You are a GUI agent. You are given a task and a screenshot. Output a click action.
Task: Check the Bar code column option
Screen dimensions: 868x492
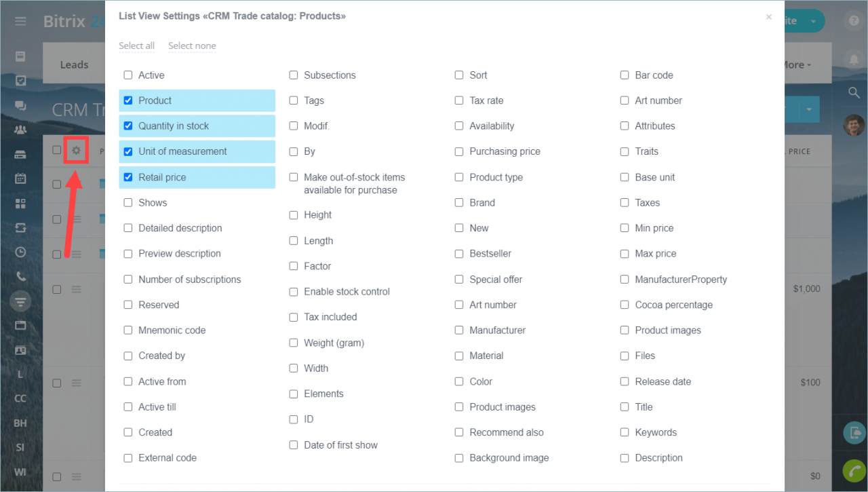625,75
